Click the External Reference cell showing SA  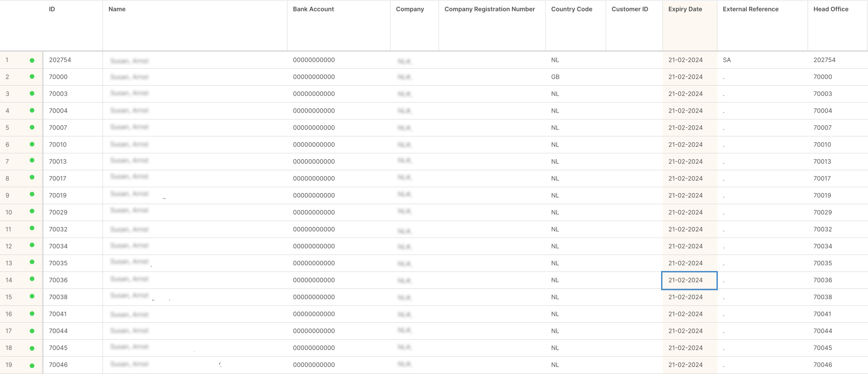click(x=727, y=60)
